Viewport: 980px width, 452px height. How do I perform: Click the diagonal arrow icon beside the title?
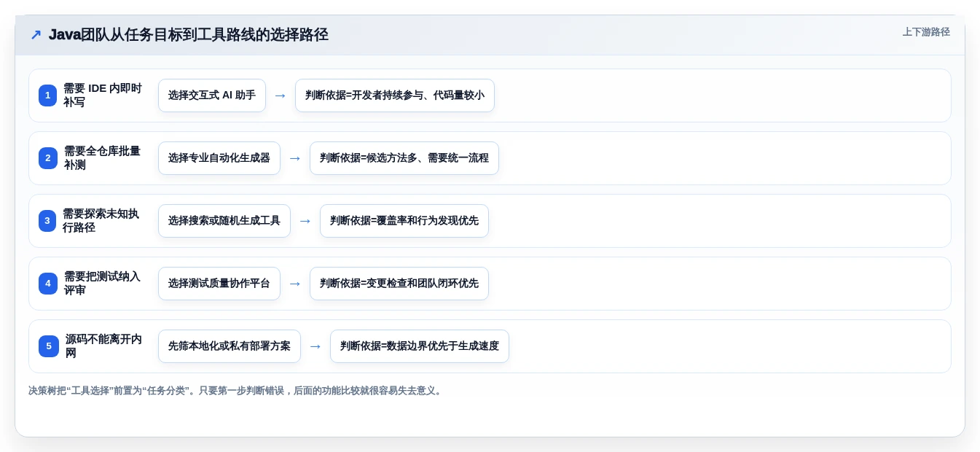36,35
